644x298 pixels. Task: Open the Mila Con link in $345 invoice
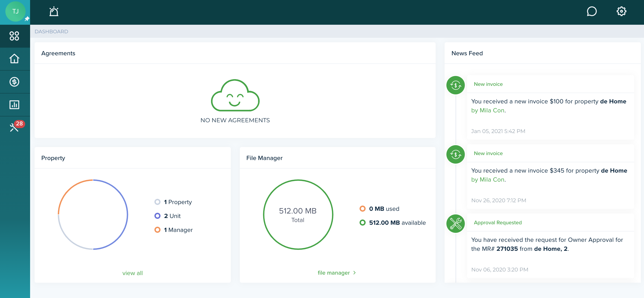point(487,180)
